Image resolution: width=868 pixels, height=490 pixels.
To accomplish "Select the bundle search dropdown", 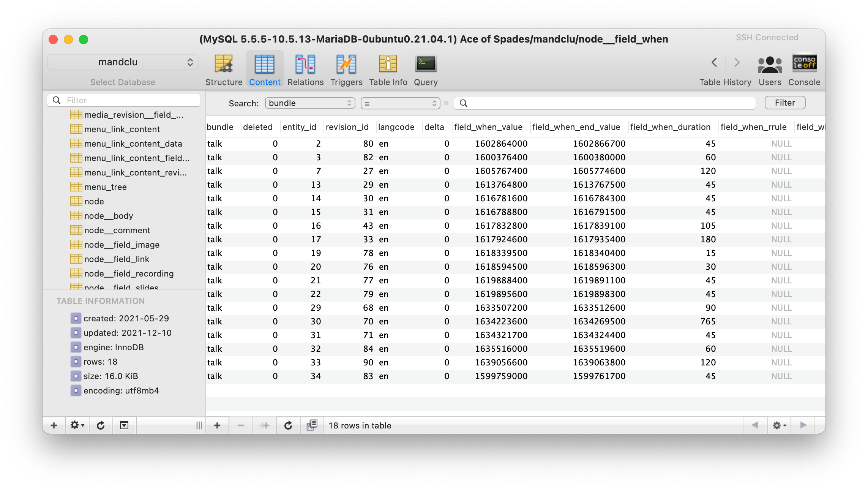I will [309, 103].
